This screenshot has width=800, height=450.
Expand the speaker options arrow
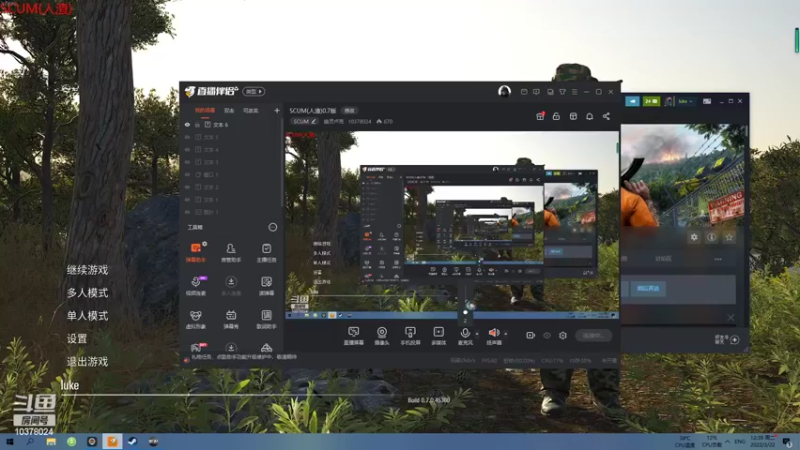click(x=506, y=334)
